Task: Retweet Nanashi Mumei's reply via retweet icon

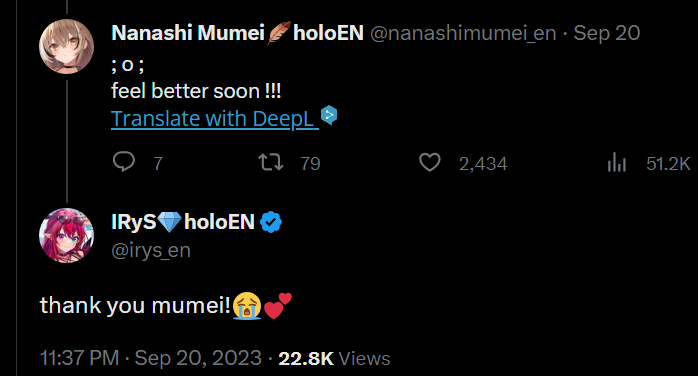Action: coord(271,162)
